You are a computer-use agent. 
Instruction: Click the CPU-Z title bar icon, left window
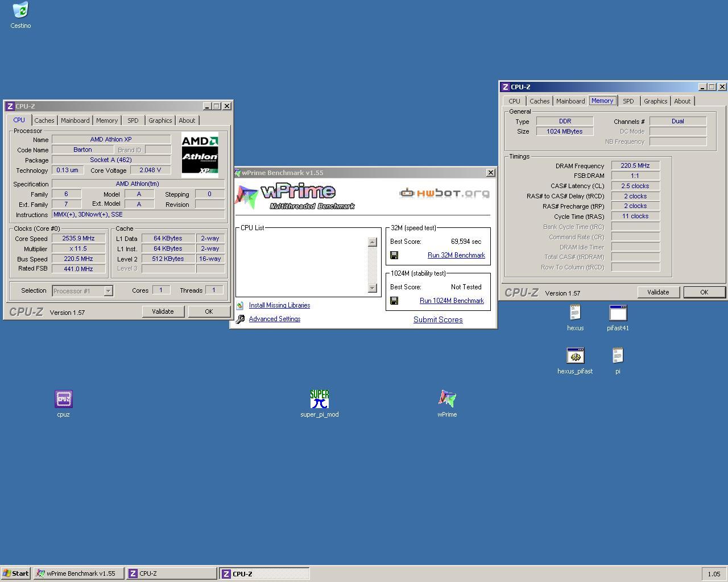(x=10, y=106)
